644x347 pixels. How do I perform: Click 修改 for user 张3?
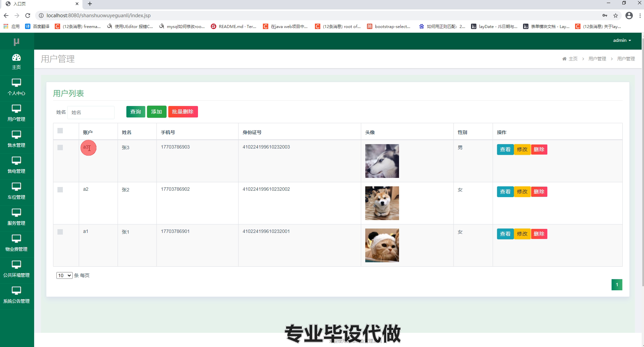click(x=522, y=150)
